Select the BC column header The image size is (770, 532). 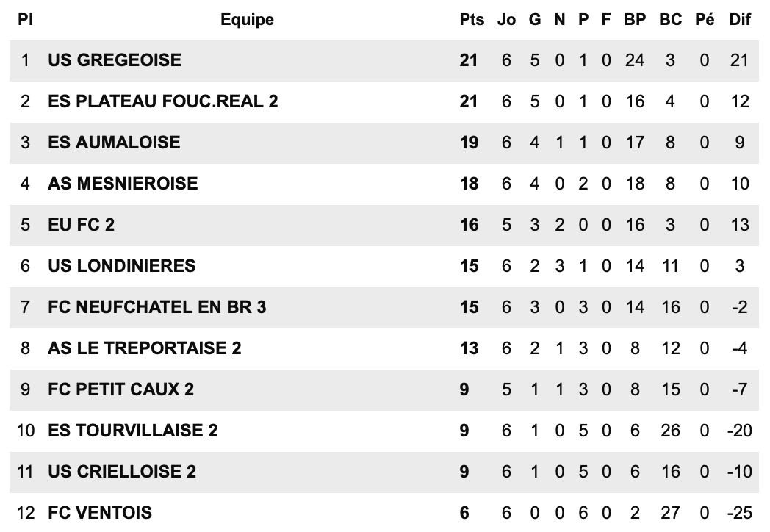tap(670, 20)
